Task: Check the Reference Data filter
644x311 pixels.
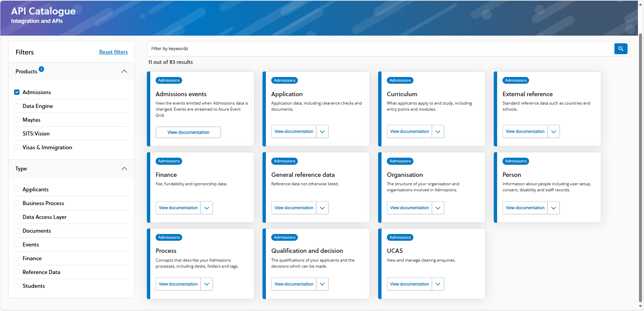Action: point(17,272)
